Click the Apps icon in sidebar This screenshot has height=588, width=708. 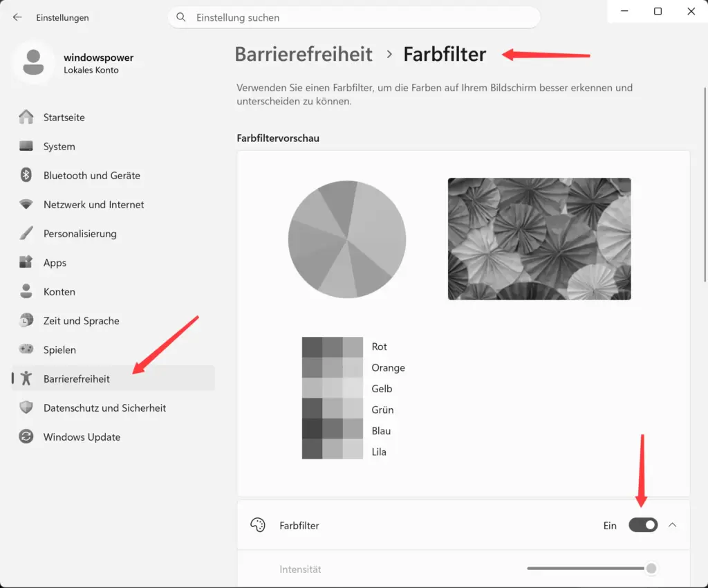click(x=26, y=262)
